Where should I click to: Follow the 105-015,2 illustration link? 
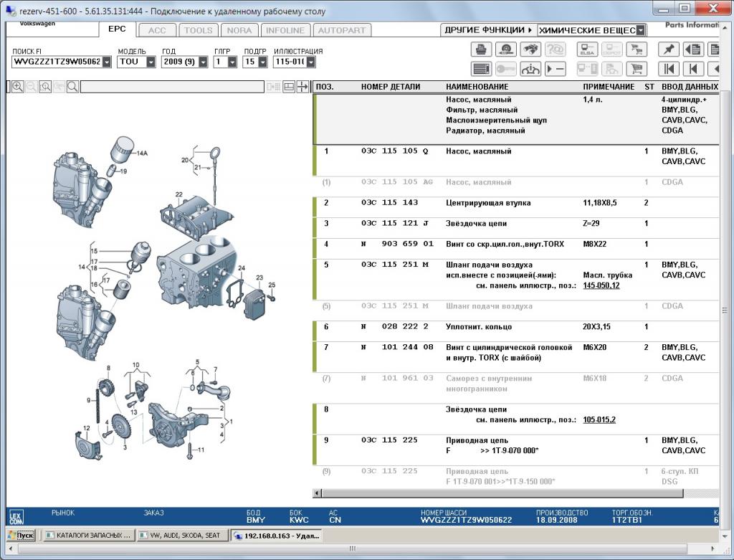click(x=599, y=420)
